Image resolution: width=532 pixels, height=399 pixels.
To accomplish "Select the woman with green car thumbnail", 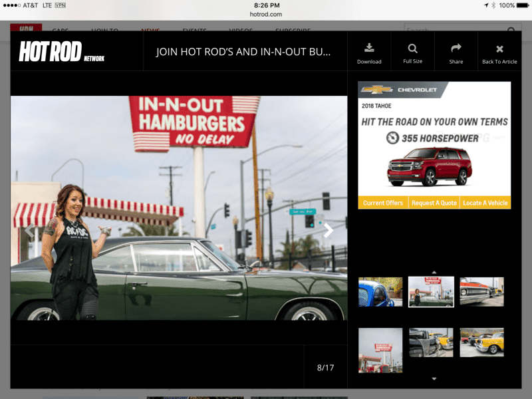I will tap(431, 292).
